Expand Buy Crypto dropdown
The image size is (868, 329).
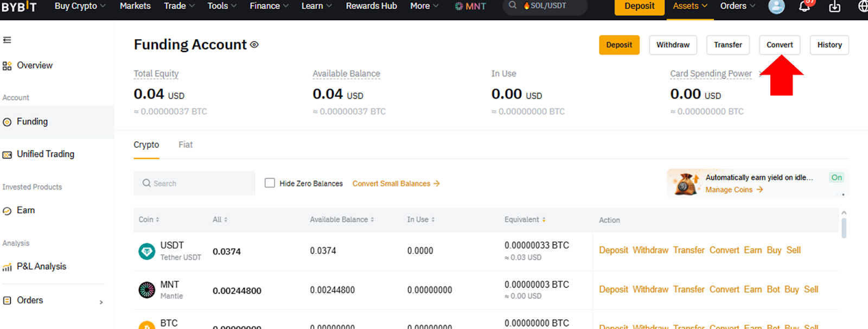point(80,6)
